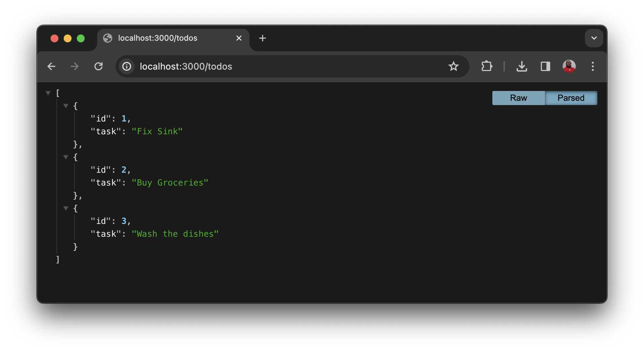Click the forward navigation arrow
Image resolution: width=644 pixels, height=352 pixels.
[75, 66]
